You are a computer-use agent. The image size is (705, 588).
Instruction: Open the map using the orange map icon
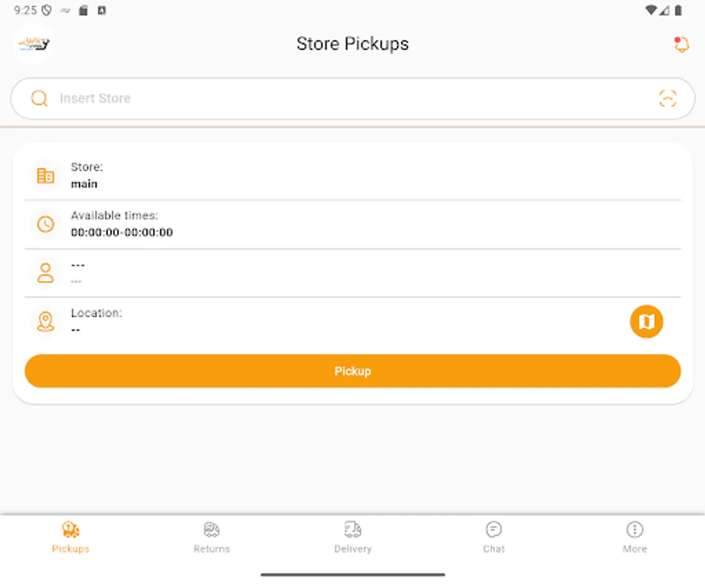646,321
